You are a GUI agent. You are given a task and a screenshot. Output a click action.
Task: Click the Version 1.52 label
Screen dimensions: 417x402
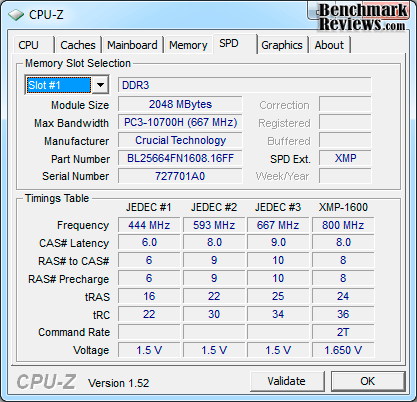pyautogui.click(x=119, y=383)
